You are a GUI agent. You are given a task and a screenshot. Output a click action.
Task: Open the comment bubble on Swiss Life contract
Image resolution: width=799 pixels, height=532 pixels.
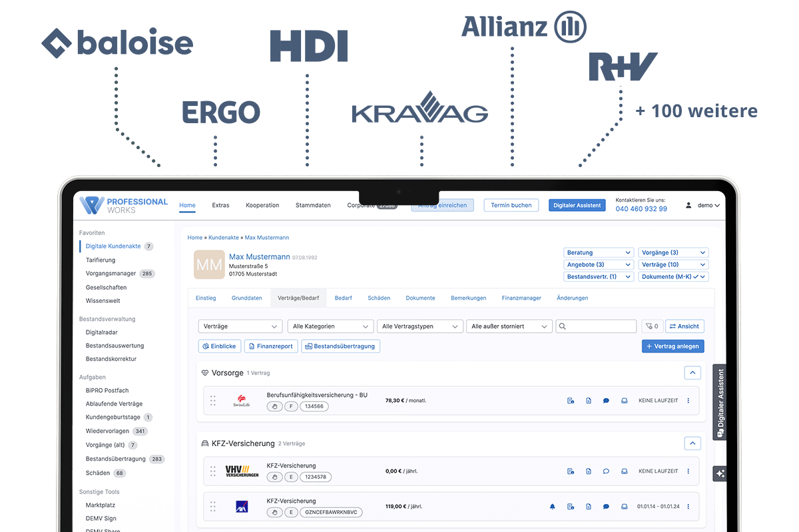pos(606,401)
